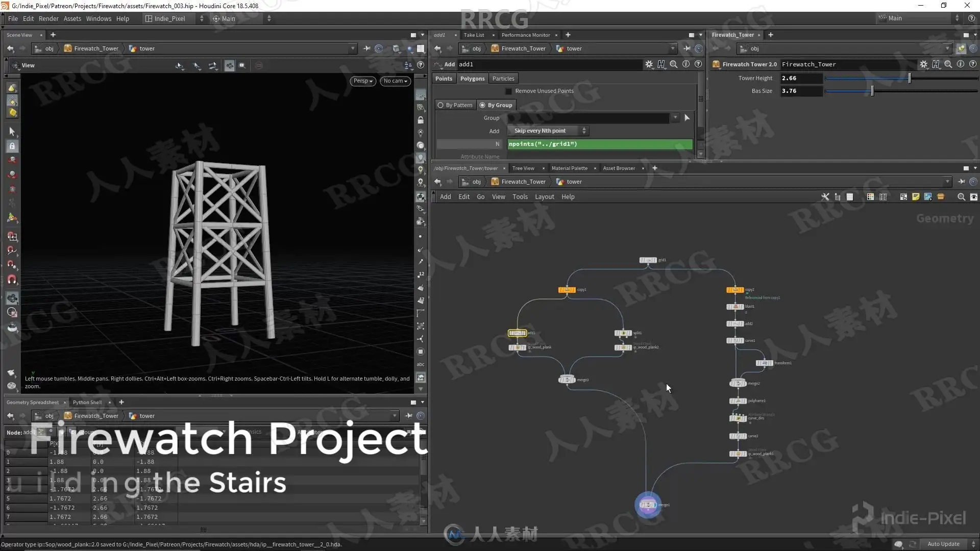Click the add1 node name field
This screenshot has height=551, width=980.
pos(549,64)
